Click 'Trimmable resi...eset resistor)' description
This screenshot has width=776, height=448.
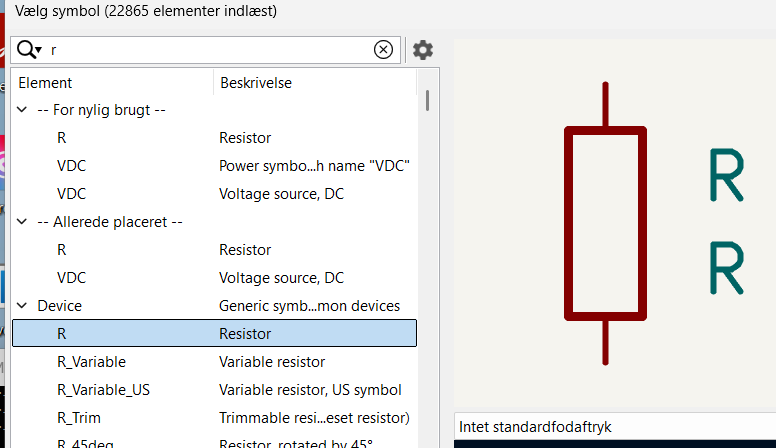(314, 418)
